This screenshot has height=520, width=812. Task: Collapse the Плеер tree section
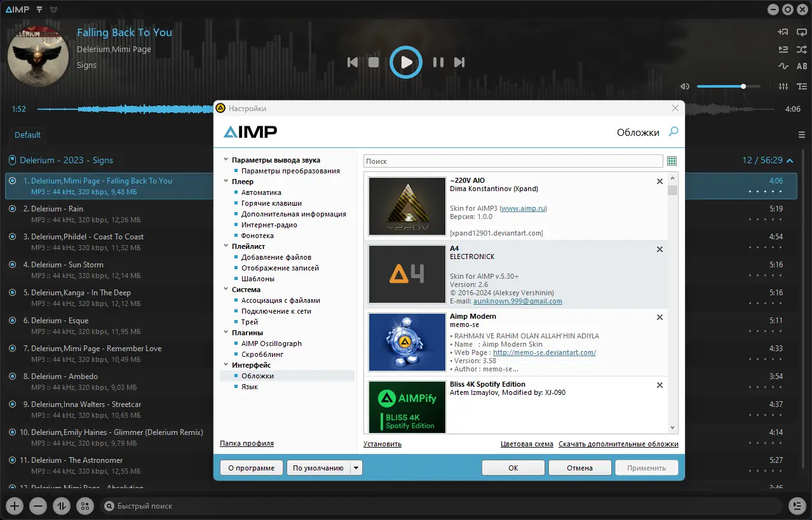[x=226, y=182]
